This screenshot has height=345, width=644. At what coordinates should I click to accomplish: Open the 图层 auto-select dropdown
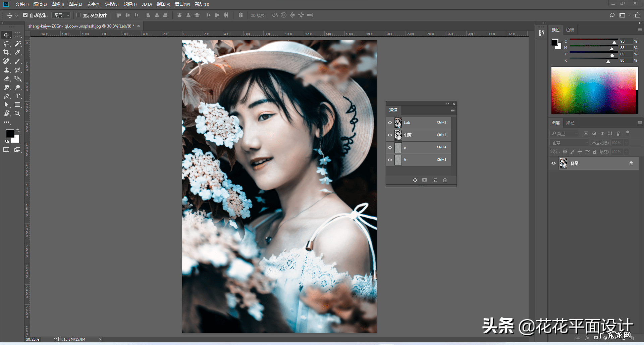(62, 15)
